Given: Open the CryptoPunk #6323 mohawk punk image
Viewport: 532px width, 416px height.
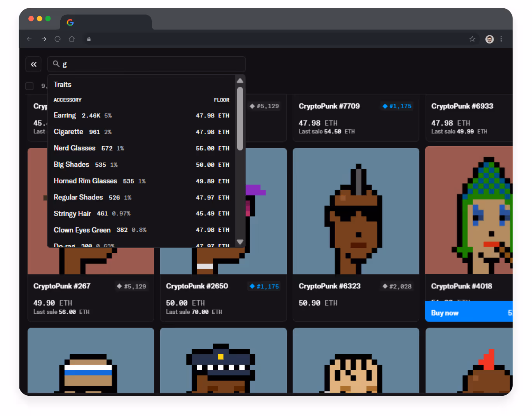Looking at the screenshot, I should point(356,211).
